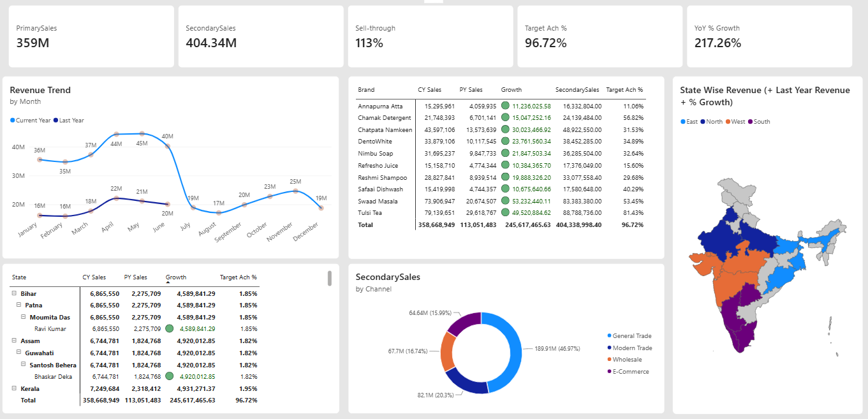Screen dimensions: 868x419
Task: Expand the Kerala state row
Action: click(x=14, y=388)
